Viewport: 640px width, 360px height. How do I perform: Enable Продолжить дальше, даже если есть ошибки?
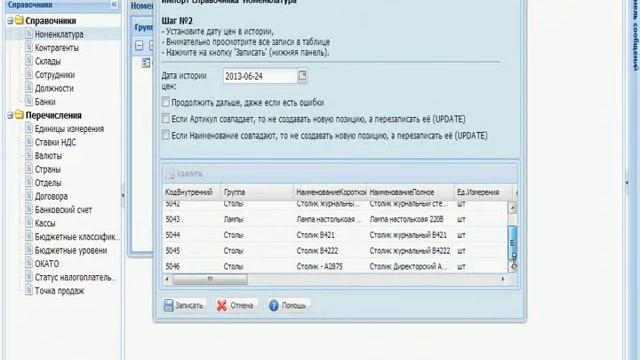(165, 102)
